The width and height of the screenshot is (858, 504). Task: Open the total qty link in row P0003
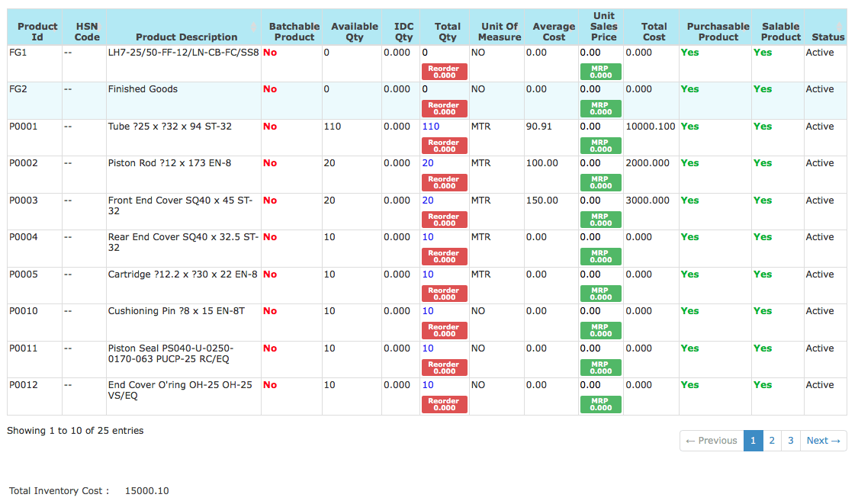click(x=428, y=201)
